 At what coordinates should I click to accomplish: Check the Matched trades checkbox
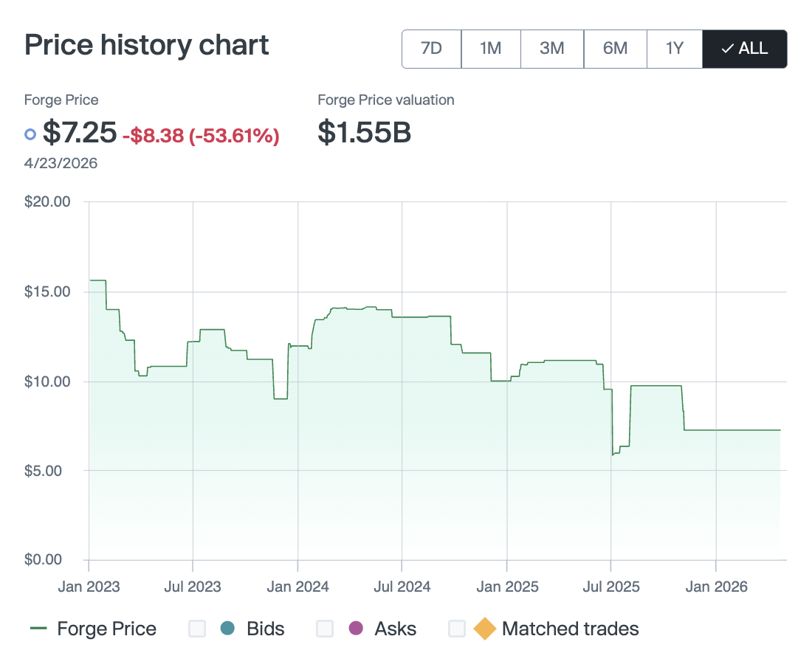pyautogui.click(x=457, y=629)
